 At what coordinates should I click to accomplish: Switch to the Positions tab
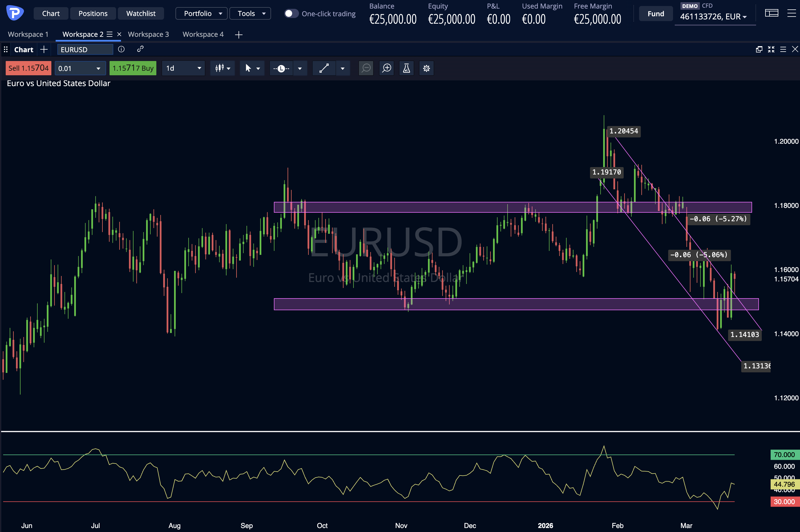click(93, 13)
